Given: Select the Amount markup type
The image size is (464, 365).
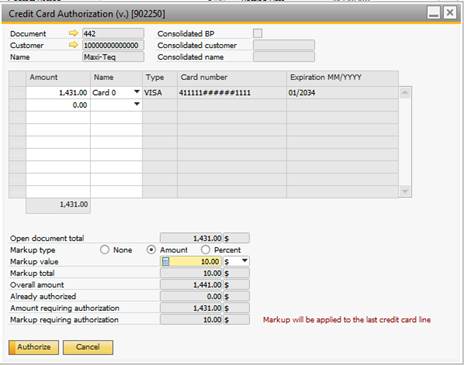Looking at the screenshot, I should pyautogui.click(x=151, y=250).
